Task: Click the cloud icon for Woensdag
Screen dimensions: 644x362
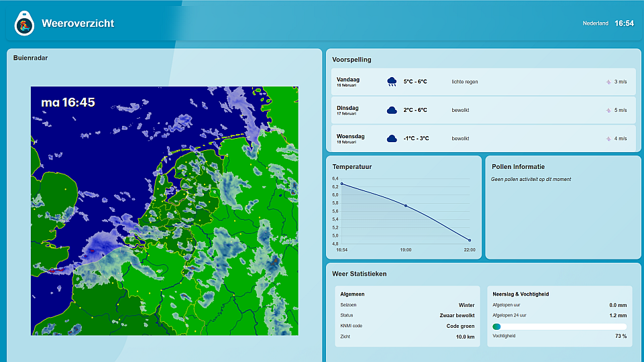Action: pyautogui.click(x=392, y=138)
